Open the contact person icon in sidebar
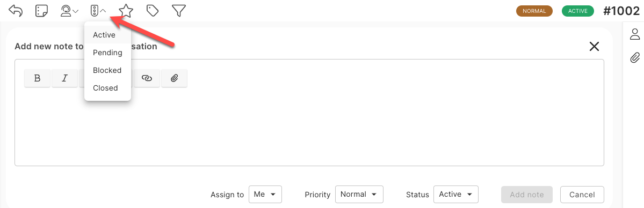 pos(635,34)
